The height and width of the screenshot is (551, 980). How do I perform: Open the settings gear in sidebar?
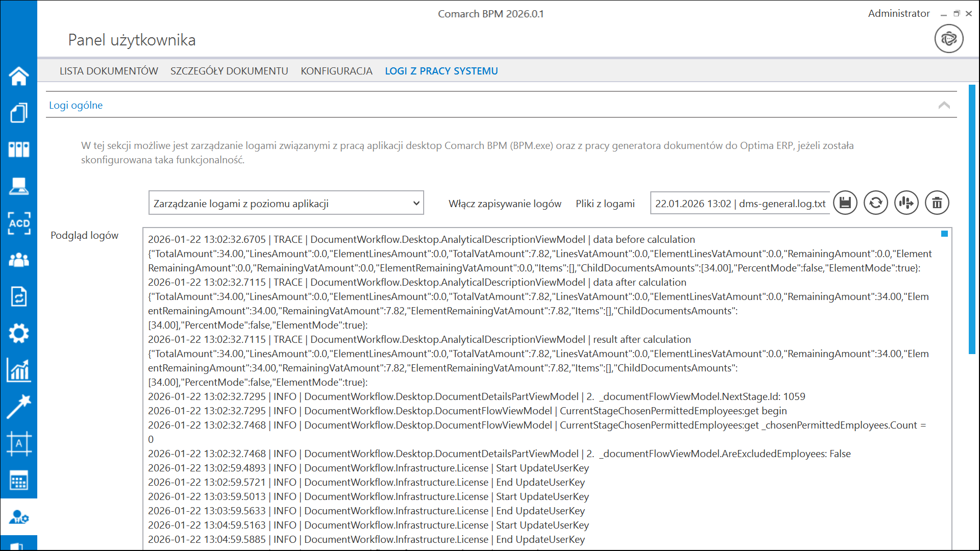point(19,334)
